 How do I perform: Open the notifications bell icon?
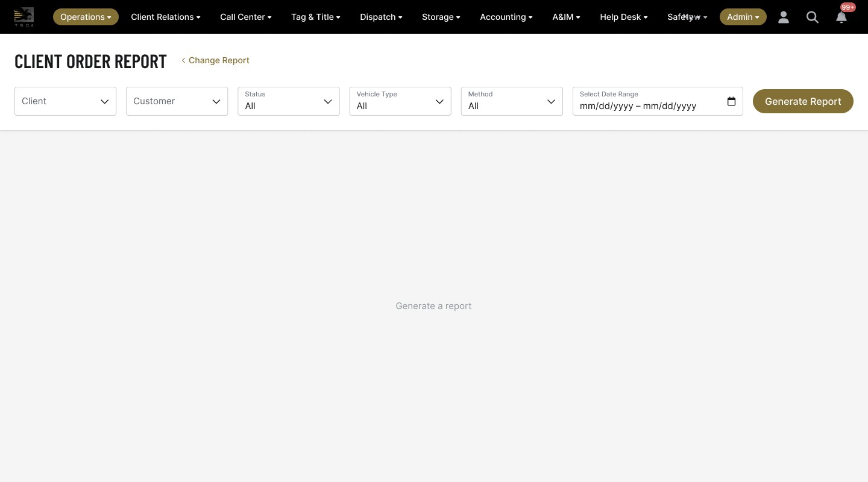(841, 17)
